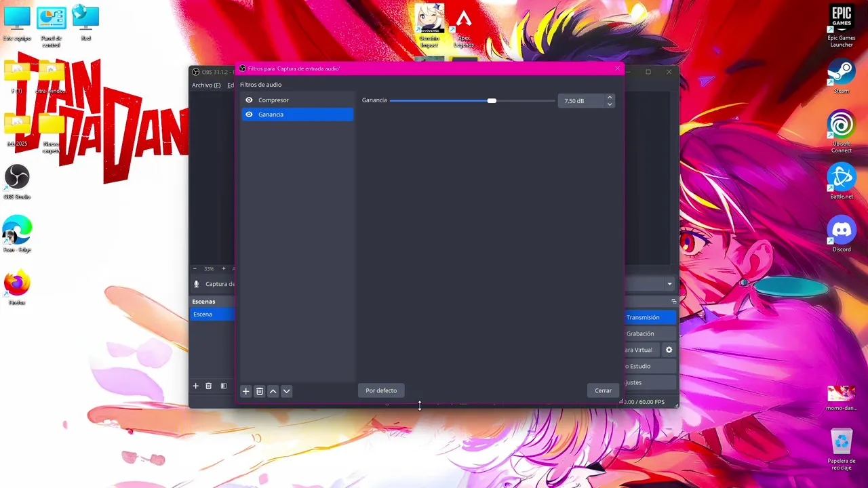This screenshot has height=488, width=868.
Task: Open virtual camera settings gear in OBS
Action: tap(669, 350)
